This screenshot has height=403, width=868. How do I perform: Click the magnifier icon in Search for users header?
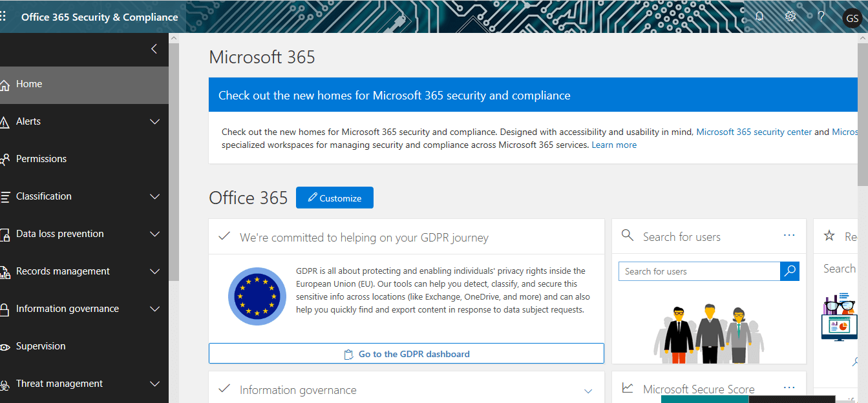(627, 236)
